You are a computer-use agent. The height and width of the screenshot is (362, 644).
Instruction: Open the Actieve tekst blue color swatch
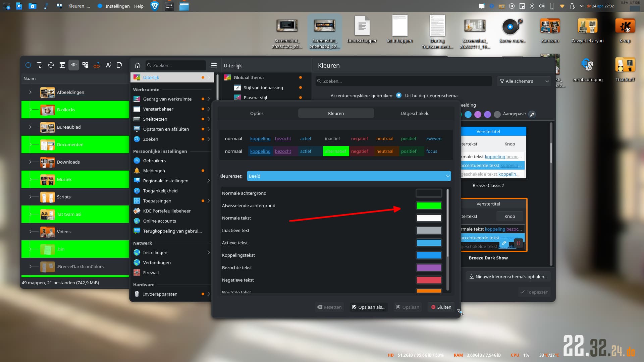(429, 243)
